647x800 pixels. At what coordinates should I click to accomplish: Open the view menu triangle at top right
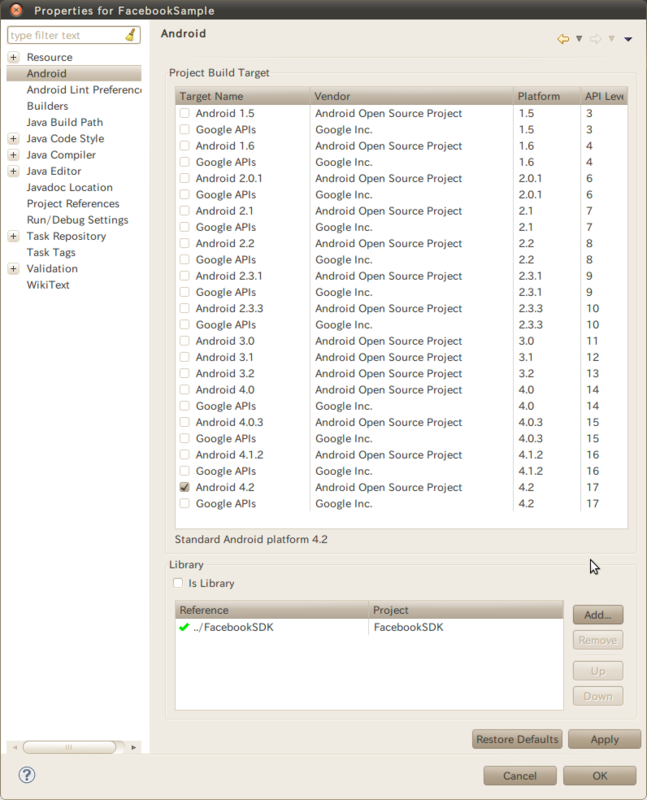click(x=628, y=39)
